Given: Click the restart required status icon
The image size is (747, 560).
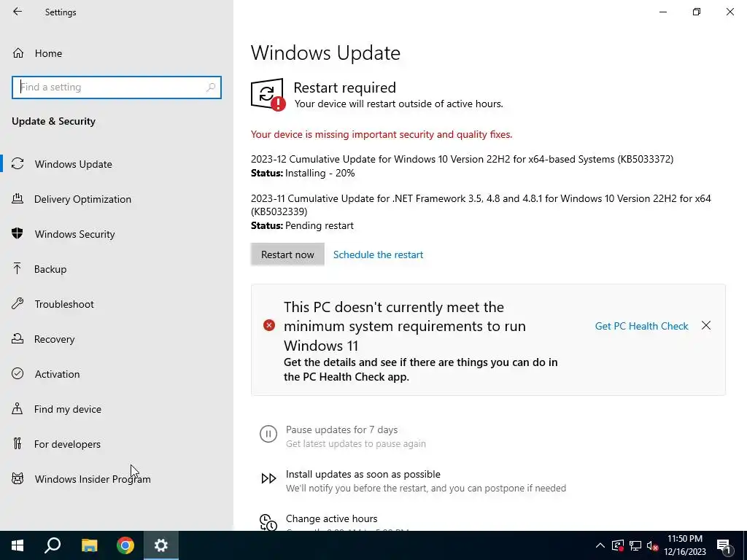Looking at the screenshot, I should (268, 94).
